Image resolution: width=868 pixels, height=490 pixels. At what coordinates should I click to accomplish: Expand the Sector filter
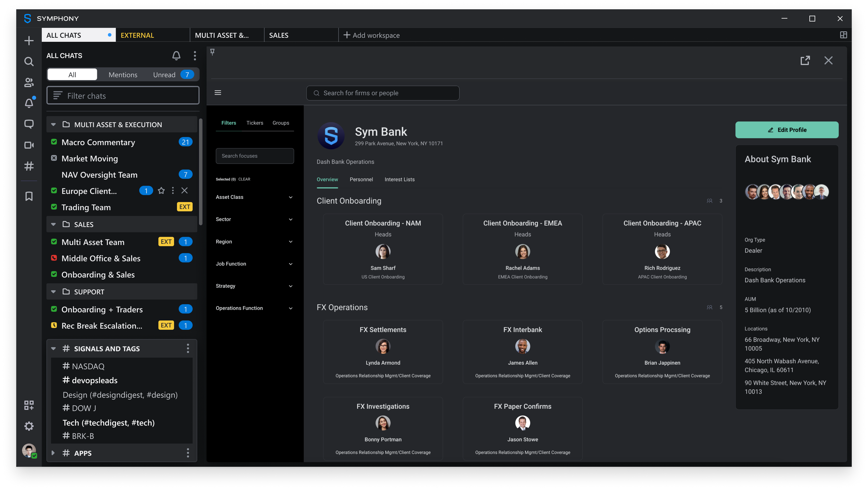(x=254, y=219)
